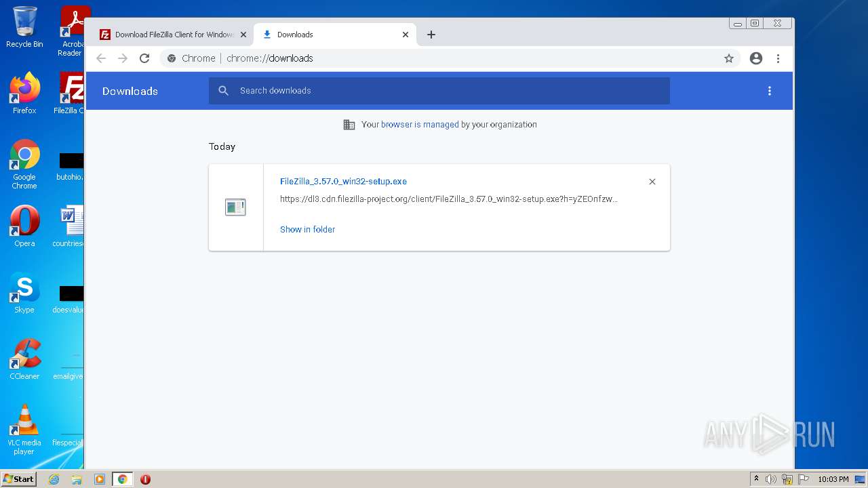Image resolution: width=868 pixels, height=488 pixels.
Task: Click Show in folder link
Action: pos(307,230)
